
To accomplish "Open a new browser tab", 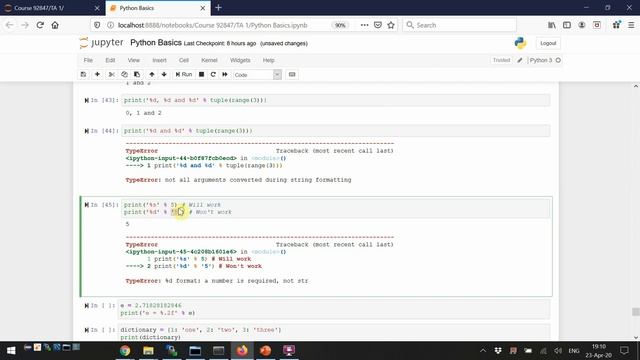I will tap(218, 8).
